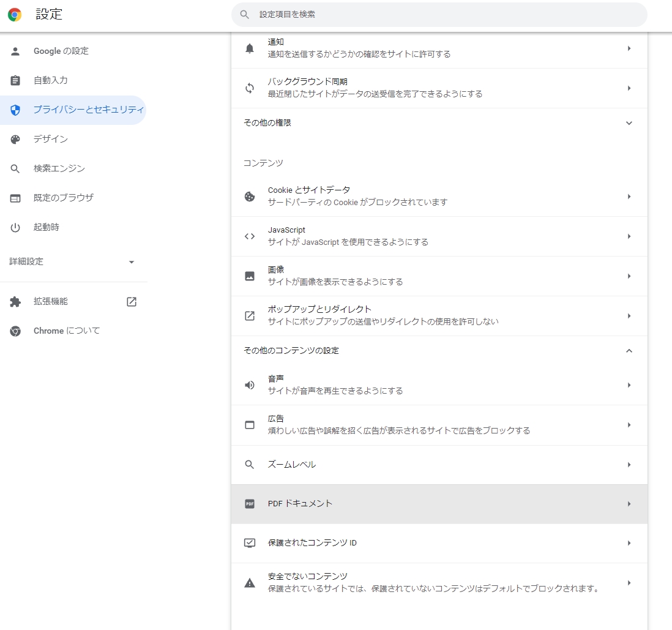Select デザイン in the sidebar
Screen dimensions: 672x630
coord(51,139)
